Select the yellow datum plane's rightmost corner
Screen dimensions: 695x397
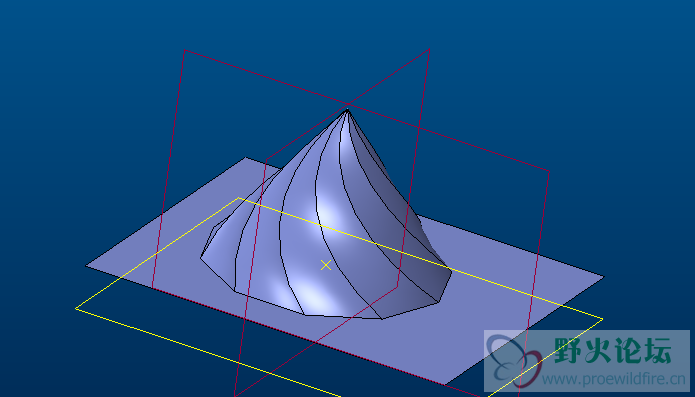click(x=603, y=319)
